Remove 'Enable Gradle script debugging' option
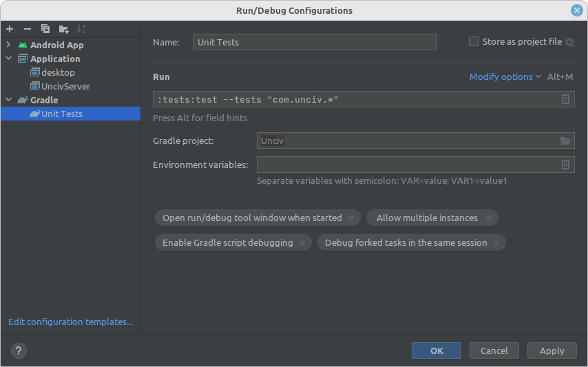The image size is (588, 367). tap(302, 243)
